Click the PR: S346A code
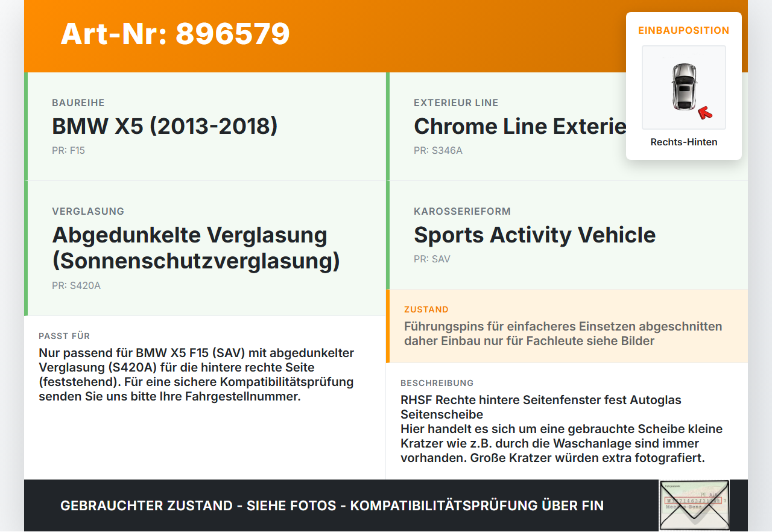The height and width of the screenshot is (532, 772). [438, 151]
